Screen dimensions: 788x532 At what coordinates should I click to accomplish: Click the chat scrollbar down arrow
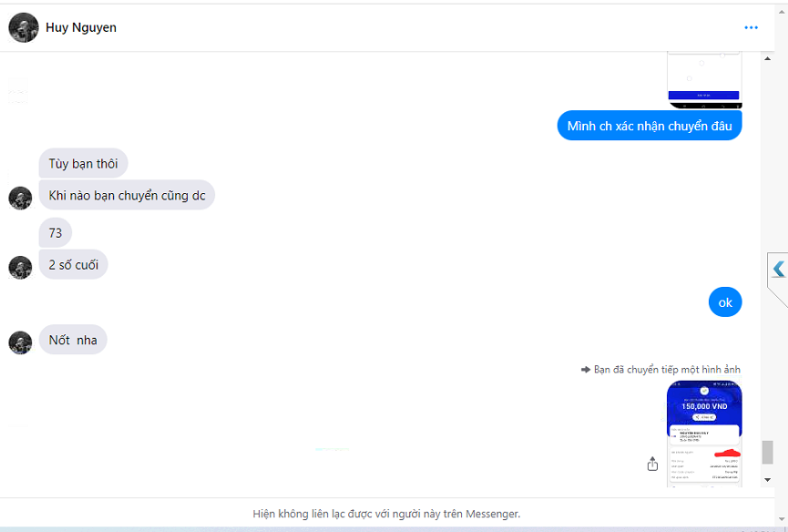pyautogui.click(x=767, y=480)
